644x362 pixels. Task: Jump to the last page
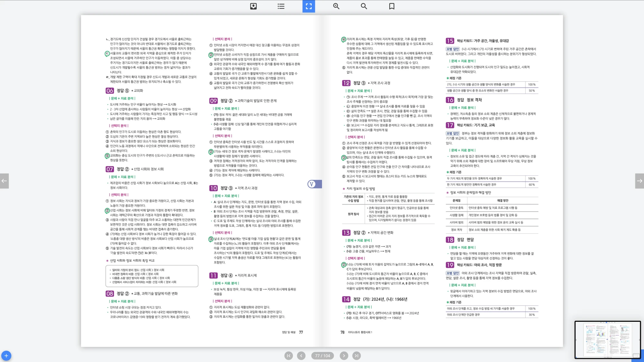coord(356,356)
